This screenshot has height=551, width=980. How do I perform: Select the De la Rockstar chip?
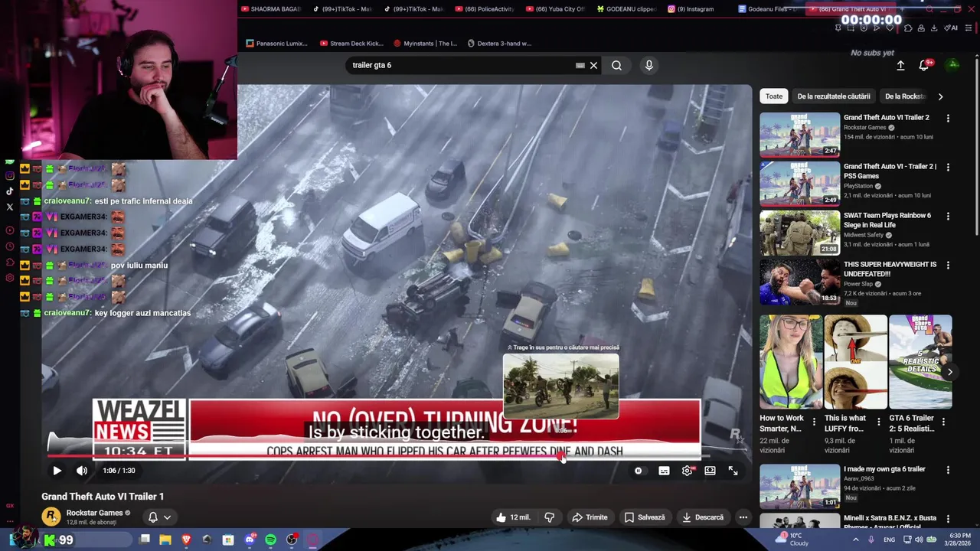tap(905, 96)
